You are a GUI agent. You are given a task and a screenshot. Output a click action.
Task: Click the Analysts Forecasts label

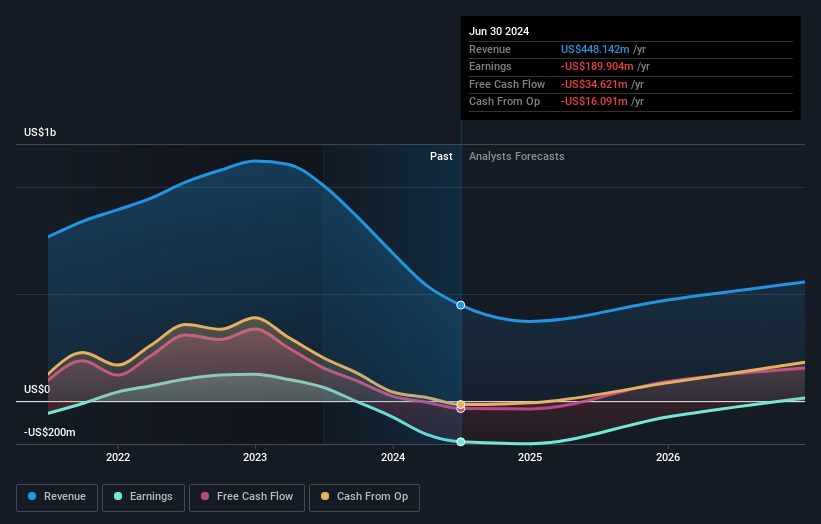tap(516, 157)
